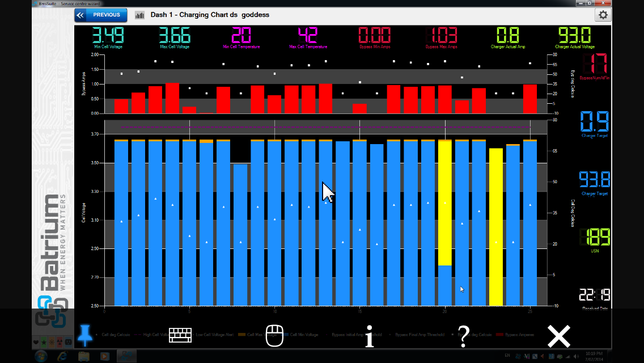This screenshot has height=363, width=644.
Task: Open the information 'i' icon
Action: pos(369,336)
